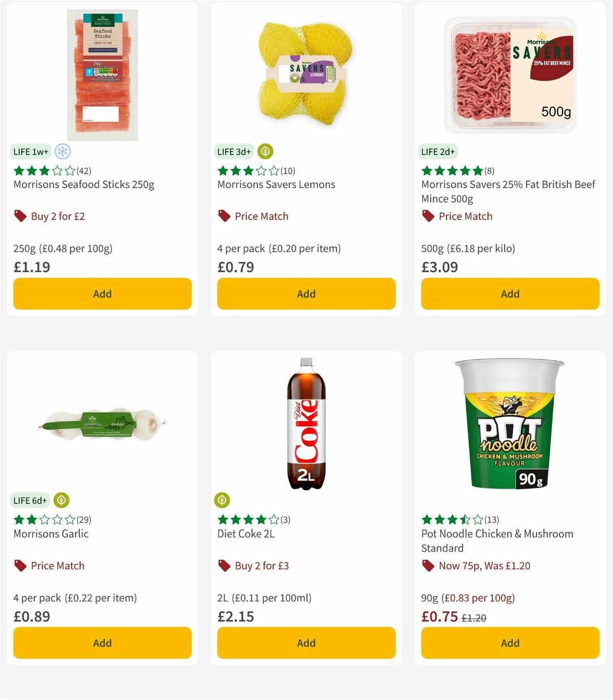Select the Price Match tag icon on Beef Mince
This screenshot has height=700, width=613.
click(x=428, y=216)
